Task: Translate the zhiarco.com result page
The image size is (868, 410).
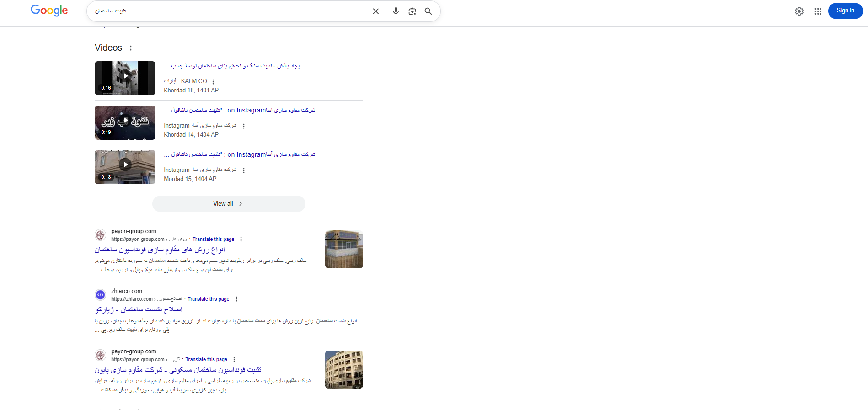Action: pos(208,299)
